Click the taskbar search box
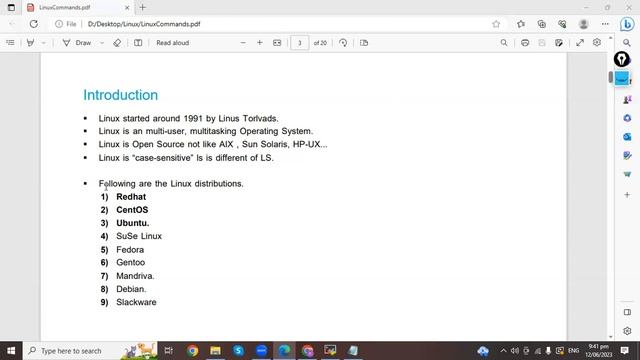This screenshot has width=640, height=360. click(90, 351)
